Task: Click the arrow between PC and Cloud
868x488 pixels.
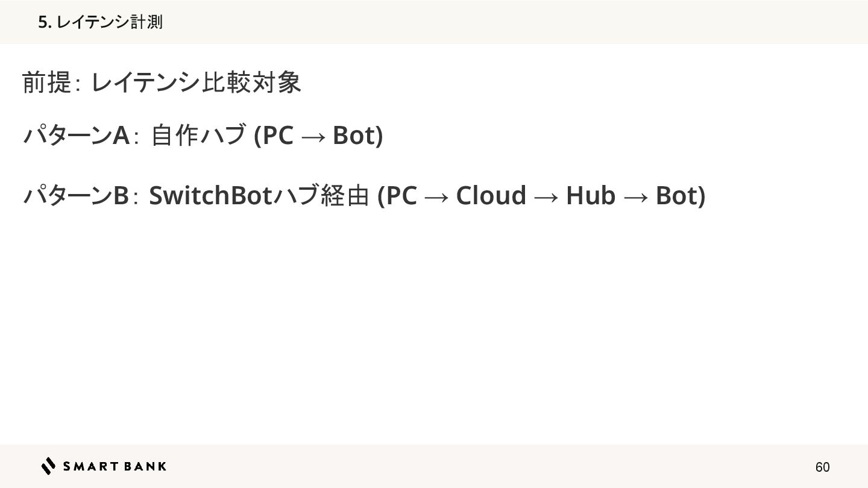Action: (x=436, y=196)
